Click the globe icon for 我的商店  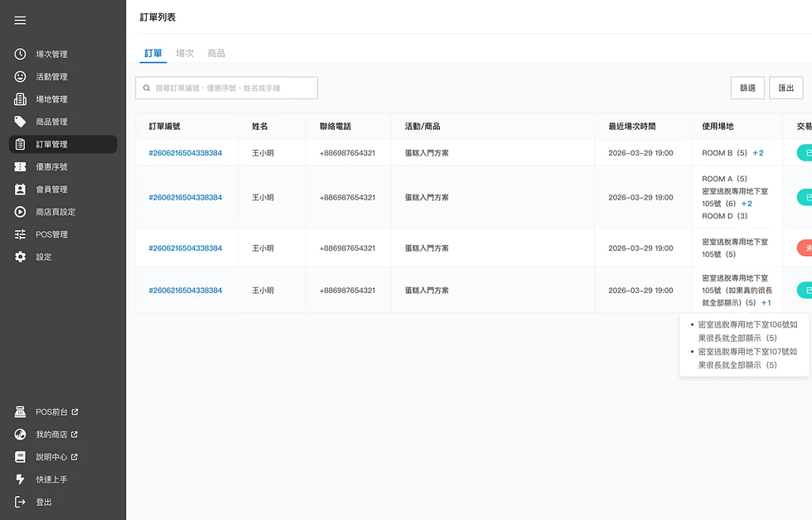point(20,434)
